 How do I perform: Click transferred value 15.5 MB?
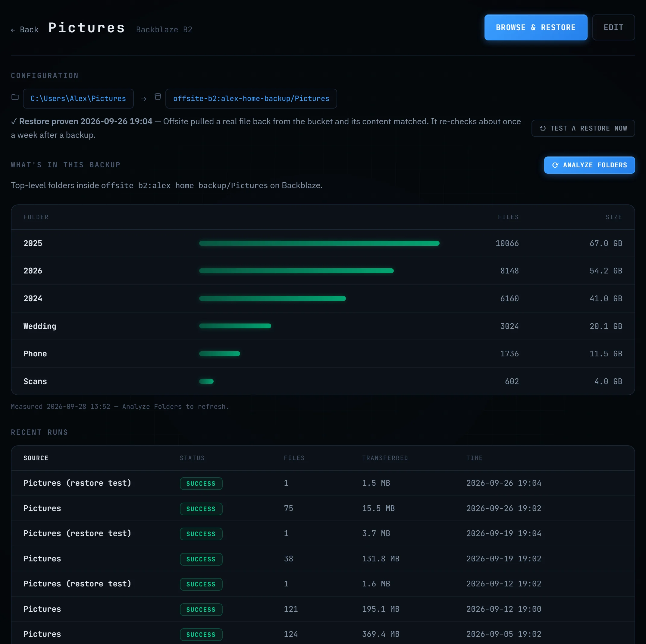378,509
